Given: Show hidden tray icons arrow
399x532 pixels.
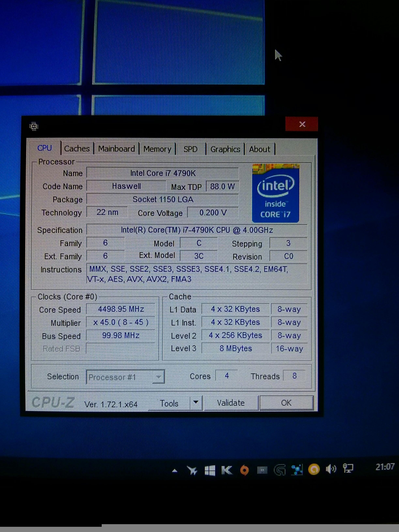Looking at the screenshot, I should pos(175,471).
